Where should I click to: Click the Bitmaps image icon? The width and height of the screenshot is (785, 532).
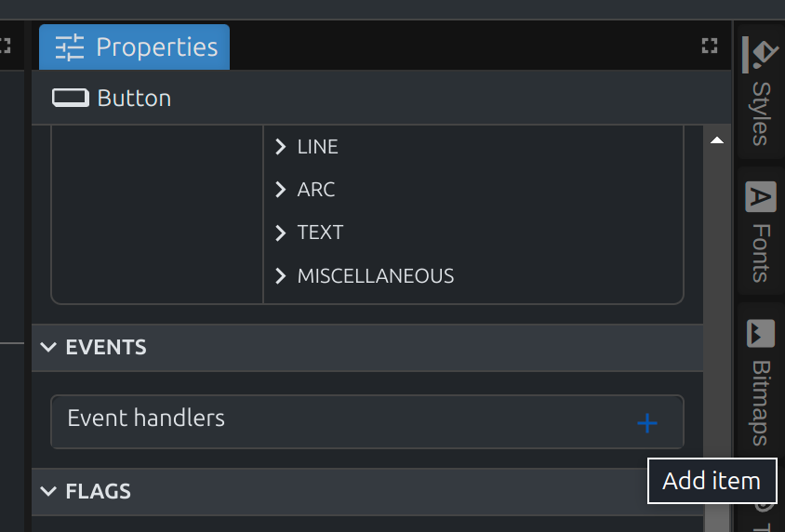(x=761, y=333)
